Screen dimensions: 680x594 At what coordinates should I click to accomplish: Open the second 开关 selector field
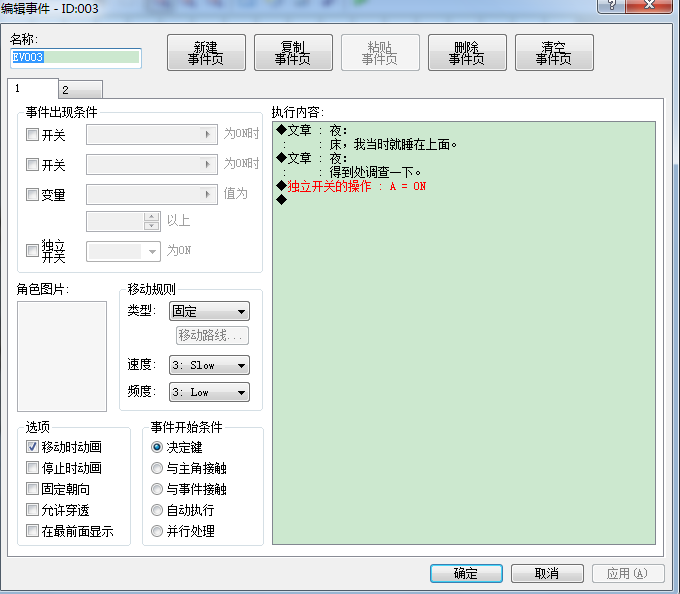(152, 164)
